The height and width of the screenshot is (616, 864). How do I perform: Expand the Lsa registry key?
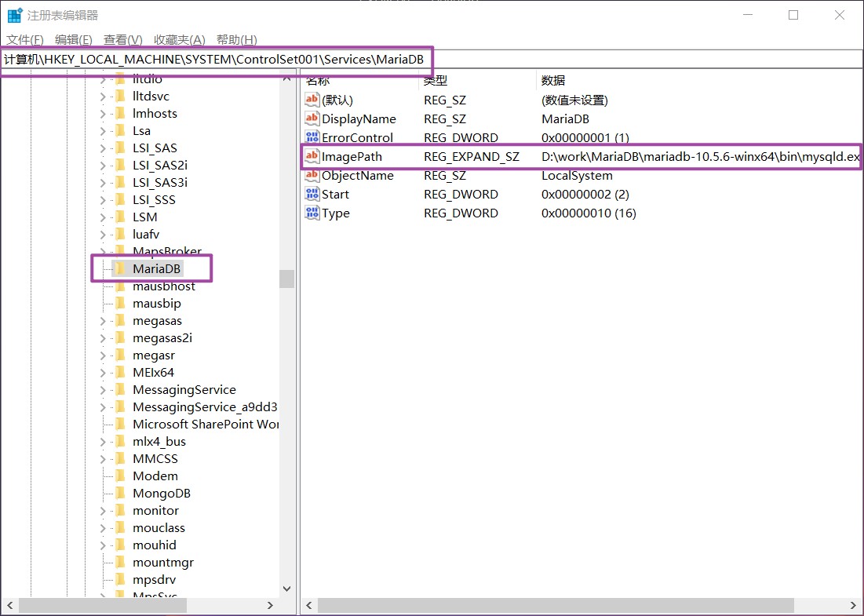coord(103,131)
